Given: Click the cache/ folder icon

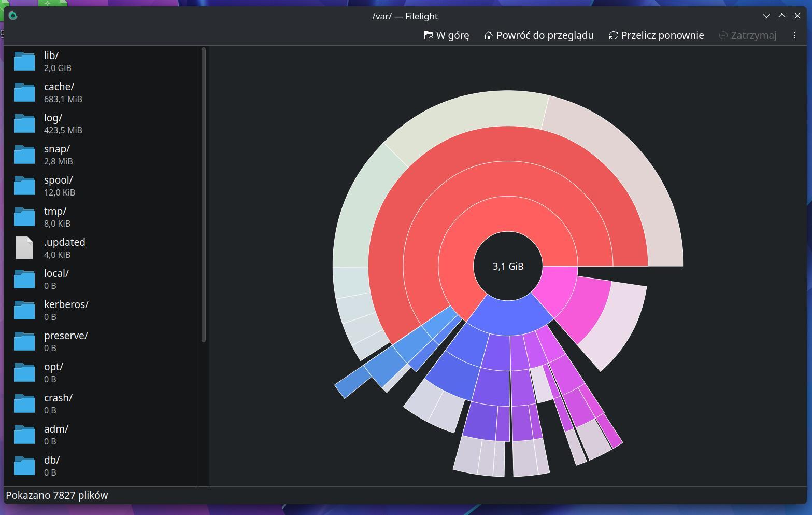Looking at the screenshot, I should pyautogui.click(x=24, y=92).
